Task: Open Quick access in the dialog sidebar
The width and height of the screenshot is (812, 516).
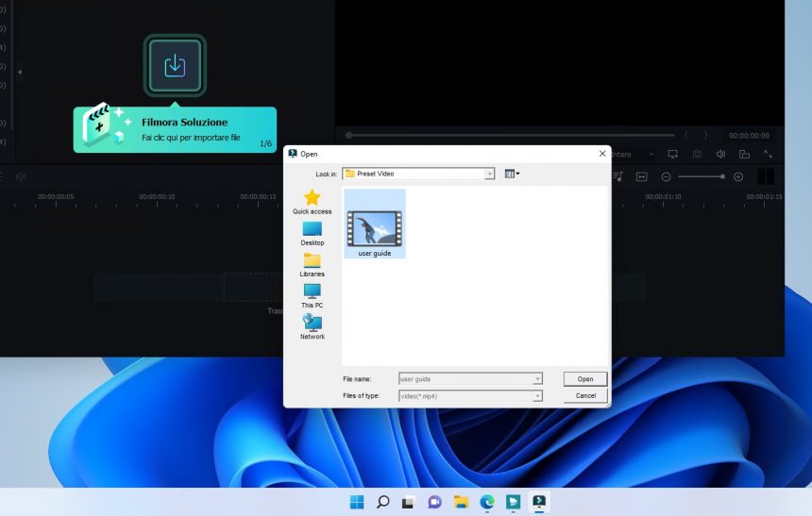Action: pos(312,202)
